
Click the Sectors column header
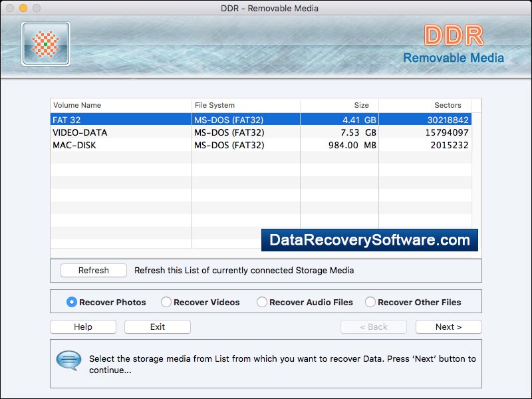[x=447, y=105]
